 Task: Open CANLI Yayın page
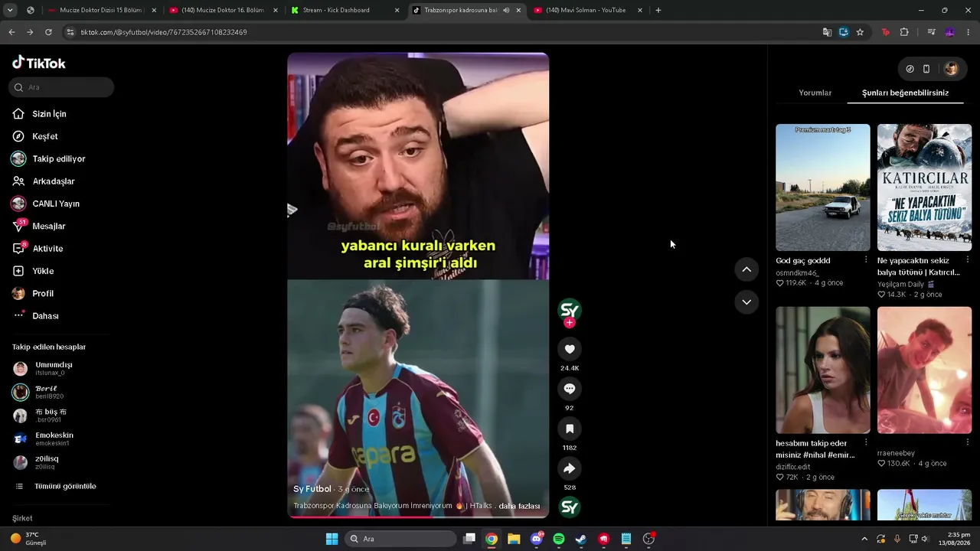pyautogui.click(x=45, y=204)
